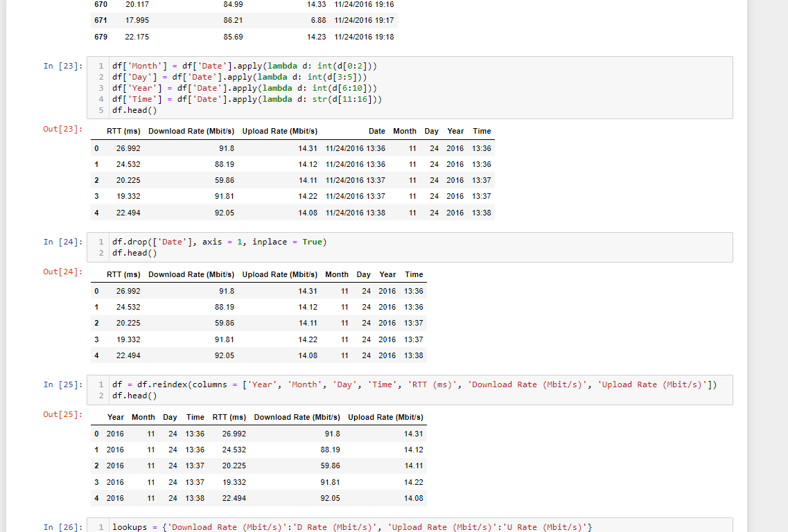Click 14.08 in the Out[25] table

point(414,498)
